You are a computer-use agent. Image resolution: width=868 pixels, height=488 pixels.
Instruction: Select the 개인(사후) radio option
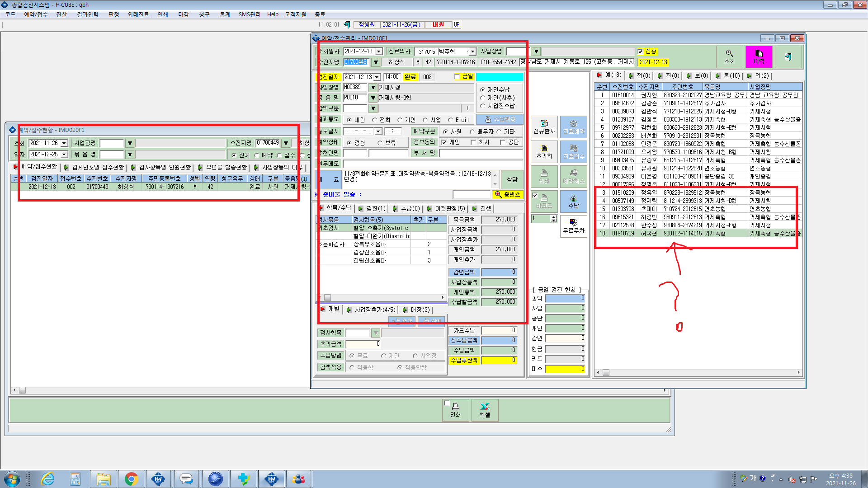pyautogui.click(x=482, y=98)
